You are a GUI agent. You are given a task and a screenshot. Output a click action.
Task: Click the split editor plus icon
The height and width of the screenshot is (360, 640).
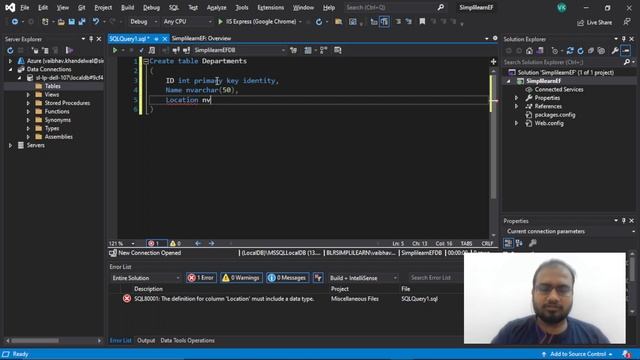[x=493, y=62]
